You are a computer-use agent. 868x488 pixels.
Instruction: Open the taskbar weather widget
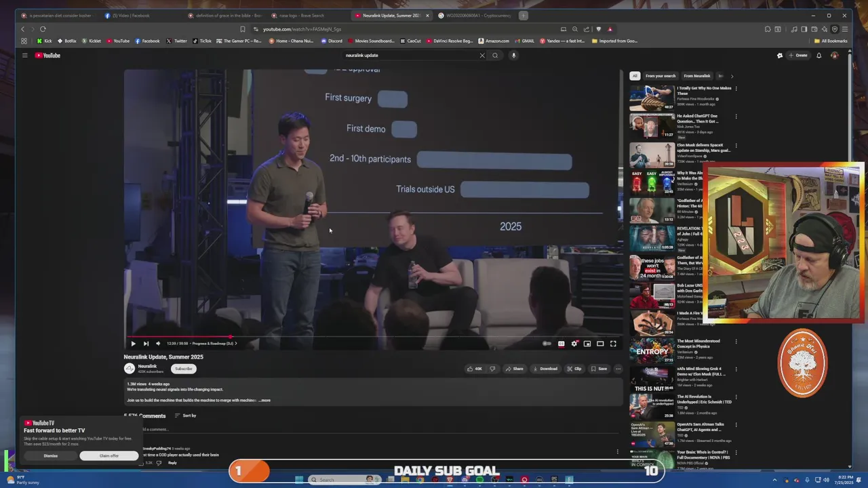tap(24, 480)
